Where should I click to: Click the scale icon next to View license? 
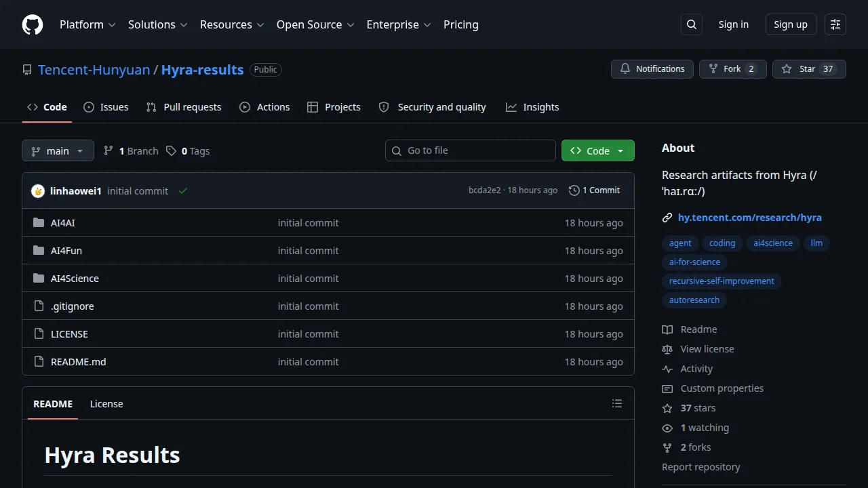667,349
